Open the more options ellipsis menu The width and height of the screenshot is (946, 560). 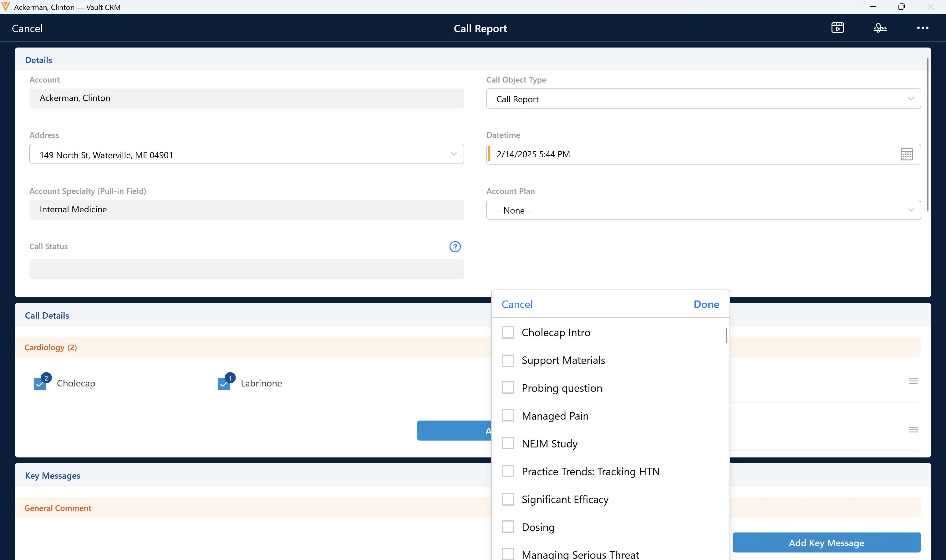click(922, 28)
